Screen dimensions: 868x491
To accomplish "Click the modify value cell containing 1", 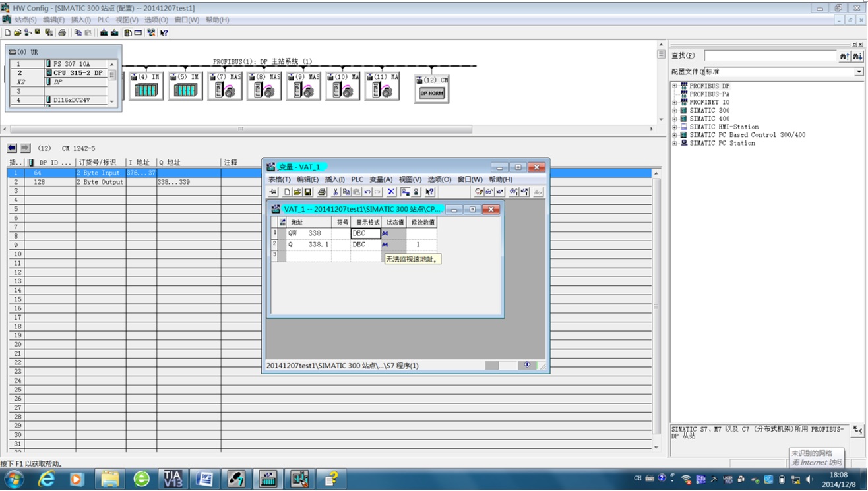I will pos(421,245).
